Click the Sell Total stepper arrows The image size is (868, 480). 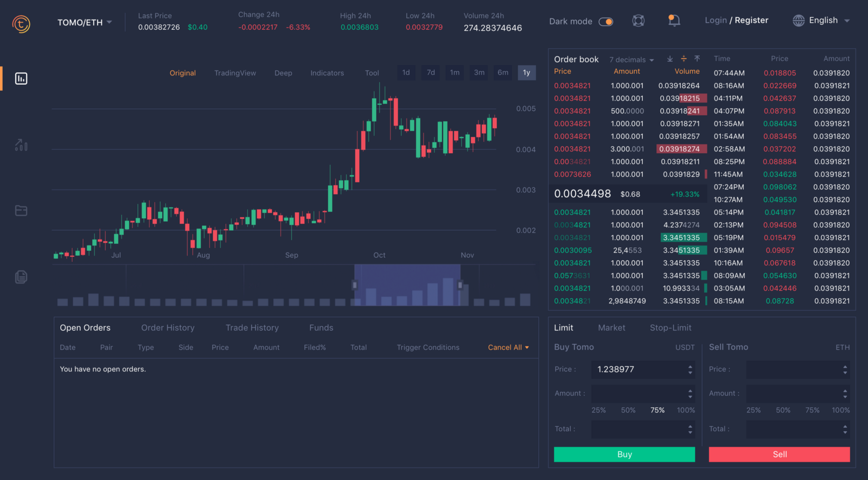point(845,430)
